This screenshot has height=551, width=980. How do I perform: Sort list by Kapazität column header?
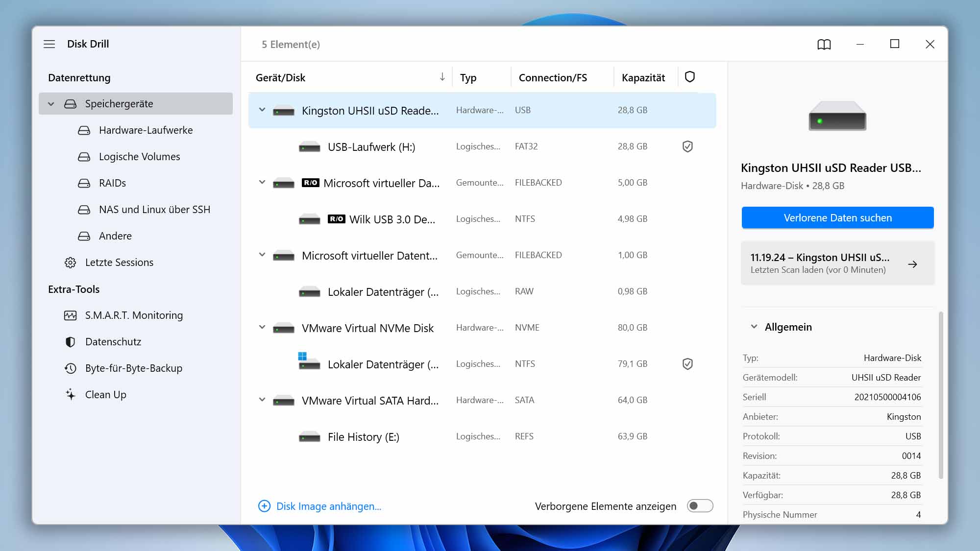643,77
